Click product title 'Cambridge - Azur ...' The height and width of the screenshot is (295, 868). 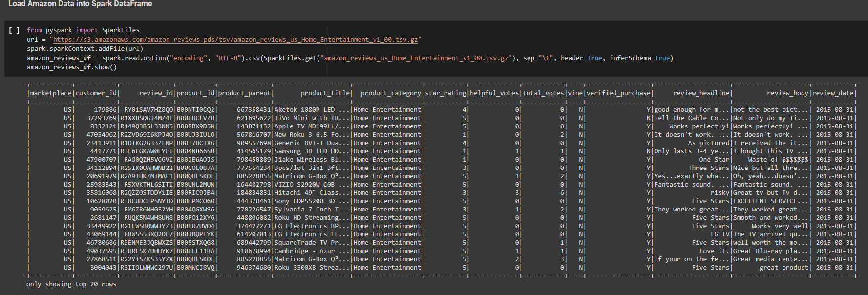pos(312,251)
